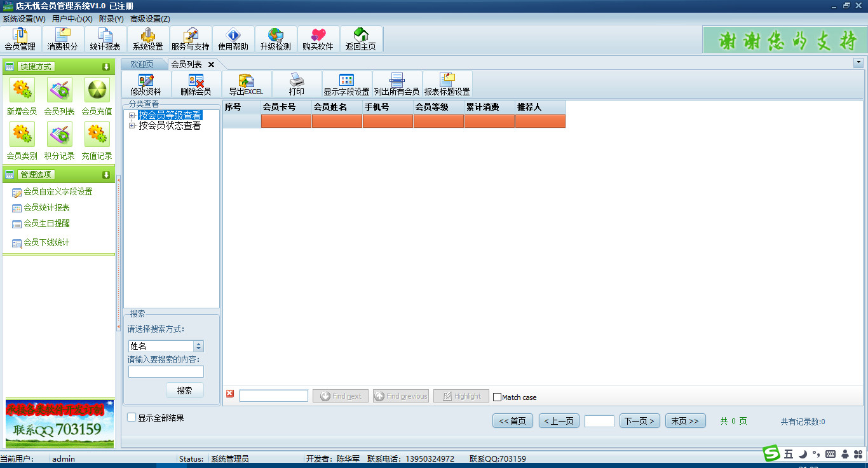This screenshot has width=868, height=468.
Task: Expand the 按会员状态查看 tree node
Action: pos(132,126)
